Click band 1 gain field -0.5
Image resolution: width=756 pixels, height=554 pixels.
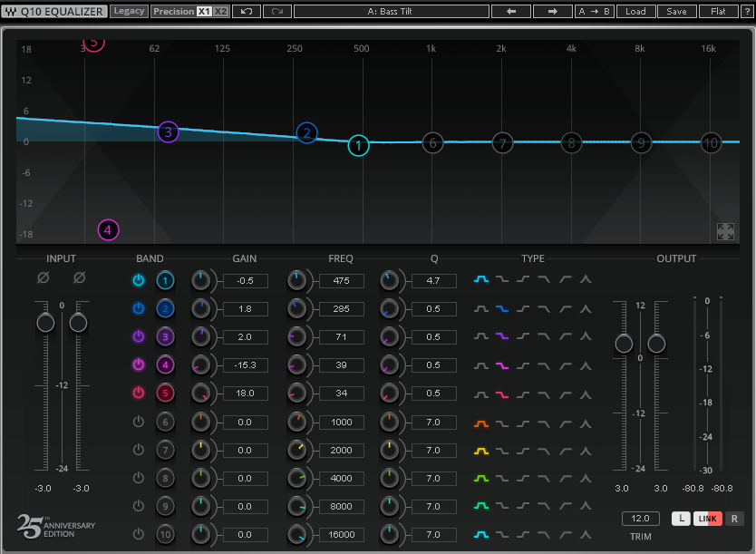245,280
